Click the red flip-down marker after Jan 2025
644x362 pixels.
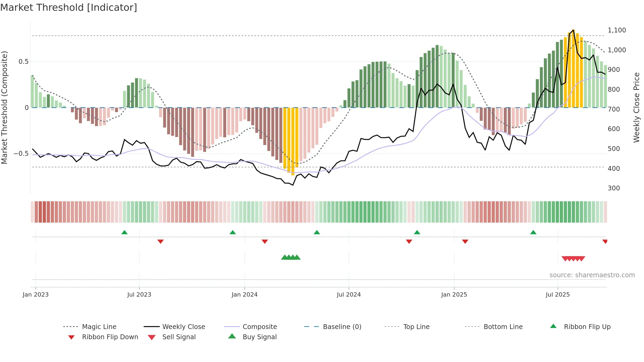(465, 242)
